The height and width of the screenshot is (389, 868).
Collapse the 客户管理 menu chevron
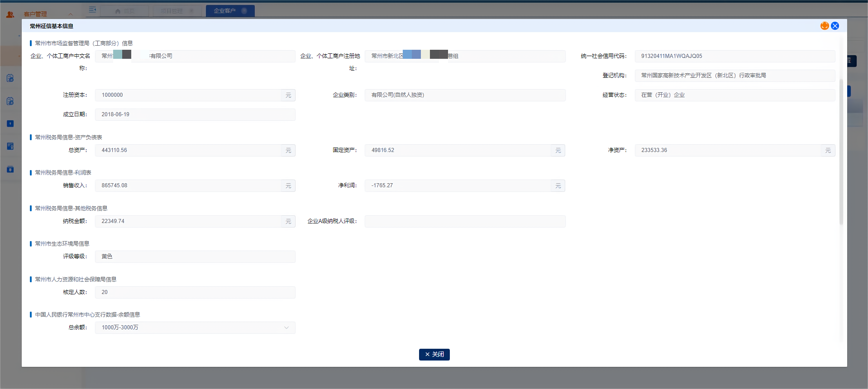71,14
